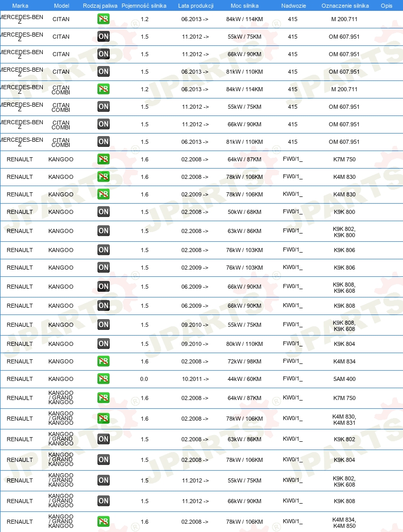
Task: Click the ON icon for Kangoo 50kW/68KM
Action: (x=104, y=212)
